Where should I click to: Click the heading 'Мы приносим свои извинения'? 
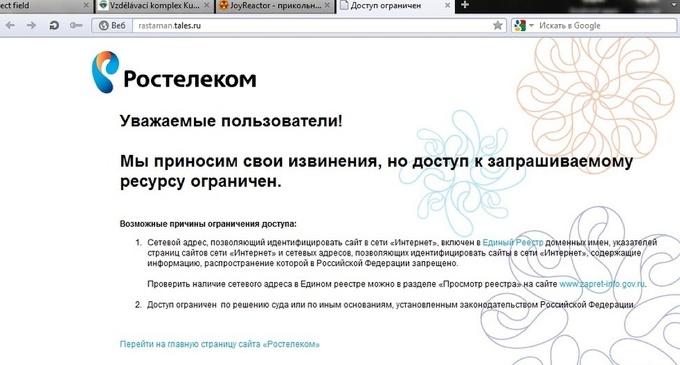(x=376, y=171)
